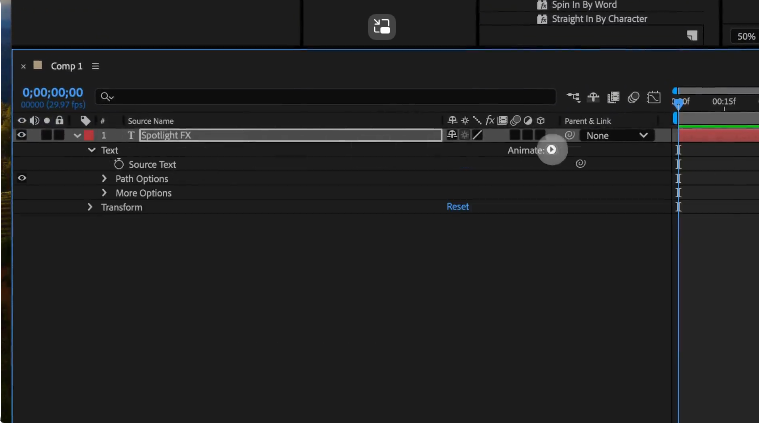
Task: Enable Frame Blending for all layers icon
Action: [613, 97]
